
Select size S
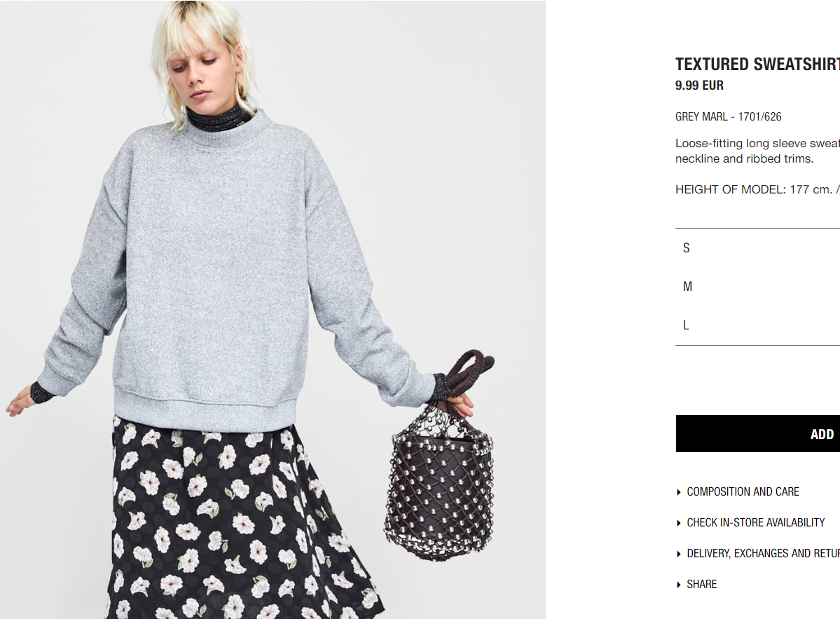tap(757, 247)
